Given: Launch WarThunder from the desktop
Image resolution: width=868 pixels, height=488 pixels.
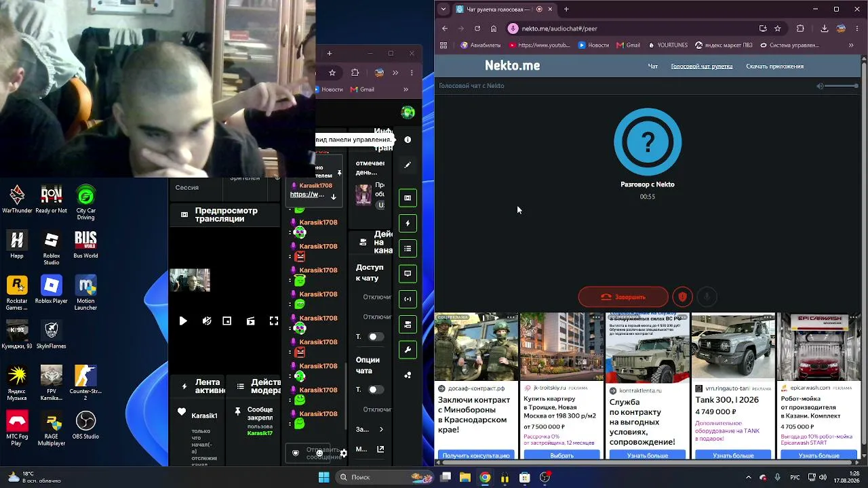Looking at the screenshot, I should tap(17, 200).
